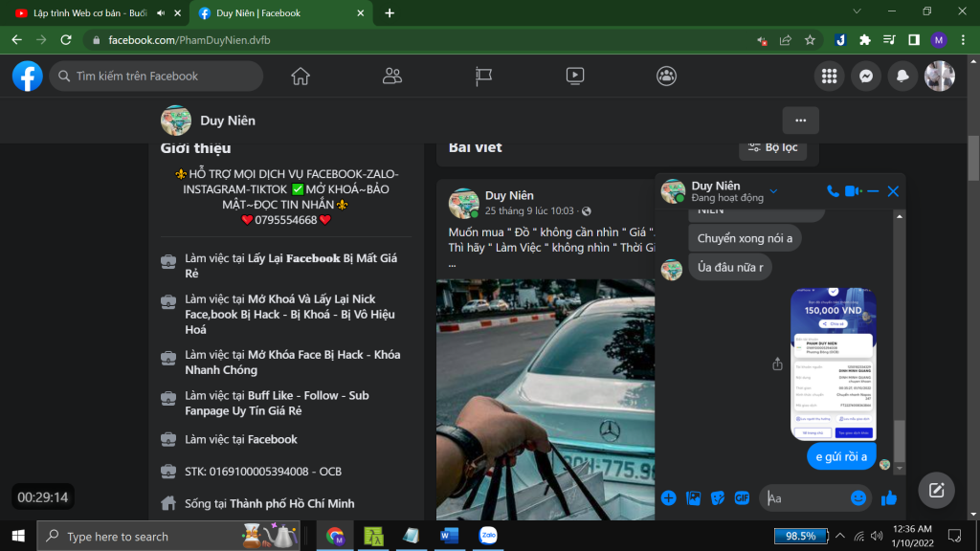Open Facebook Home from the top navigation
The width and height of the screenshot is (980, 551).
[x=301, y=76]
